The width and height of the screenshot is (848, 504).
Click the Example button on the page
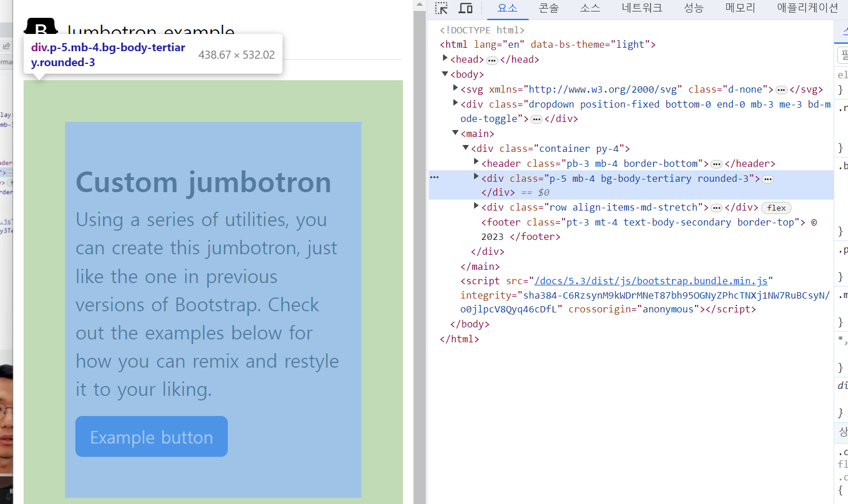pyautogui.click(x=151, y=437)
